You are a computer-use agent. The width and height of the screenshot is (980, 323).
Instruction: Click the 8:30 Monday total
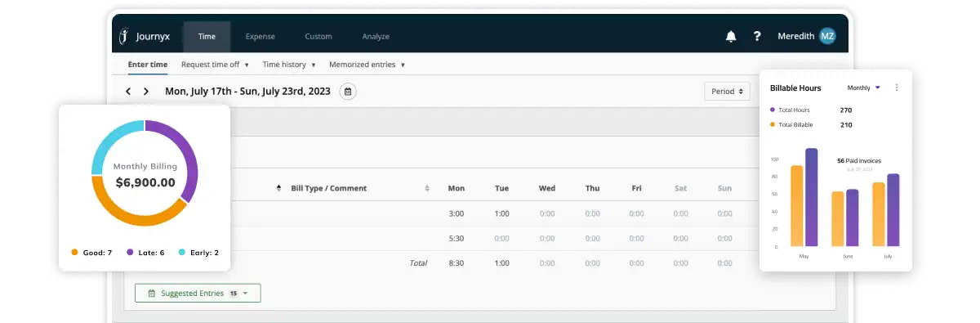[457, 263]
